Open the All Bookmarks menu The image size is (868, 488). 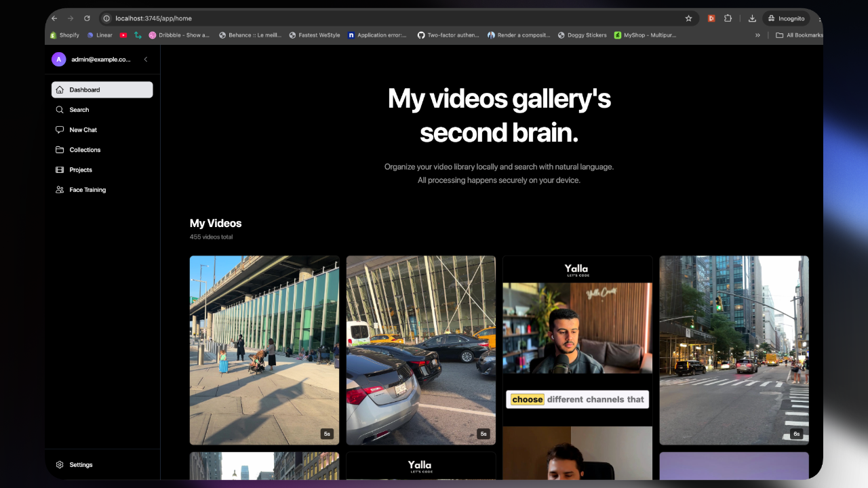pos(798,35)
